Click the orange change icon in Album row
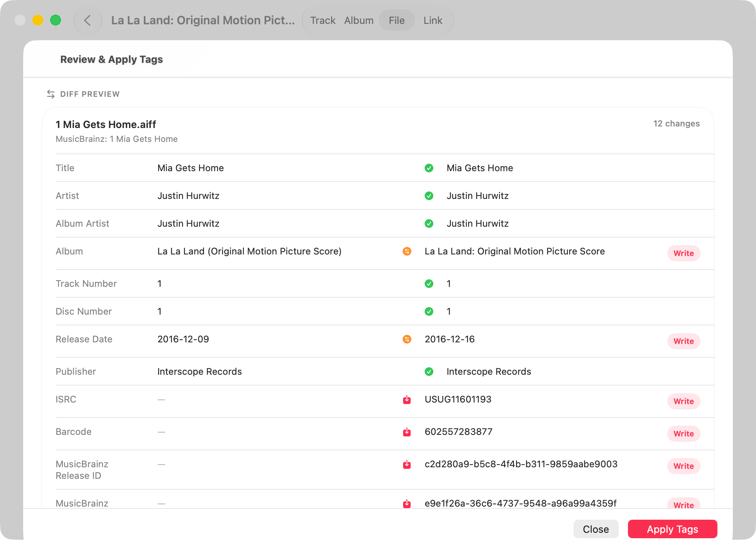Image resolution: width=756 pixels, height=549 pixels. tap(407, 251)
